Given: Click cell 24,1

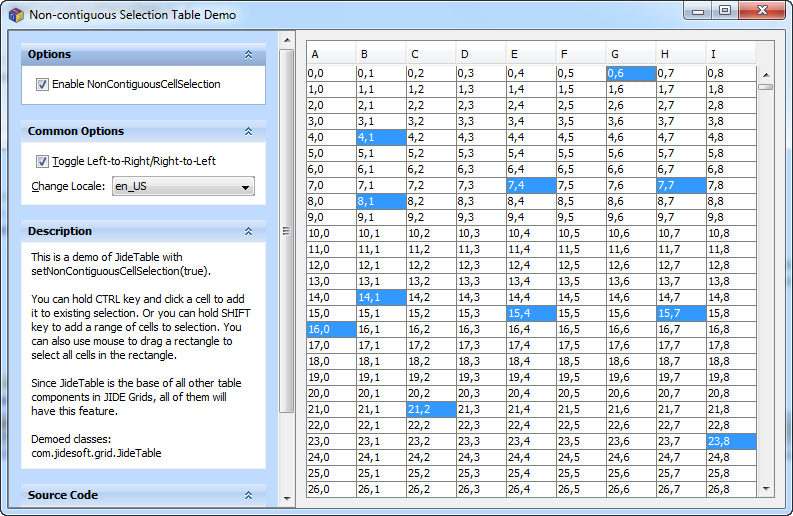Looking at the screenshot, I should pos(381,457).
